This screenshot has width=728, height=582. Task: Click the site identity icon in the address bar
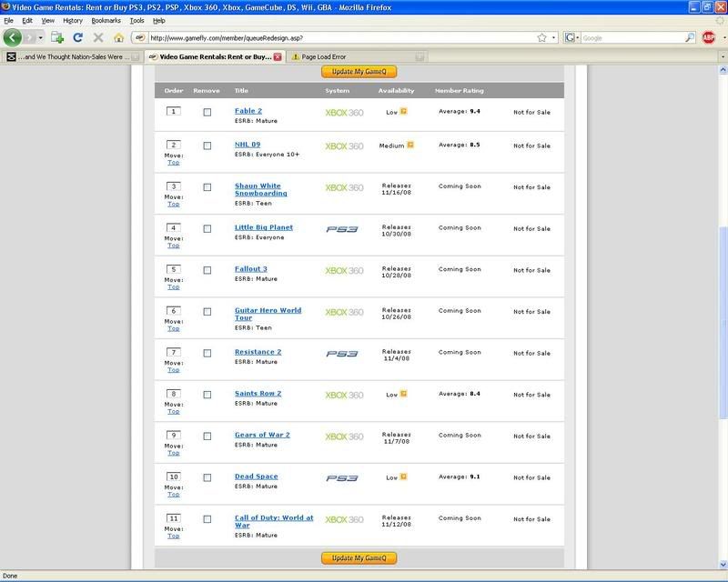coord(140,37)
